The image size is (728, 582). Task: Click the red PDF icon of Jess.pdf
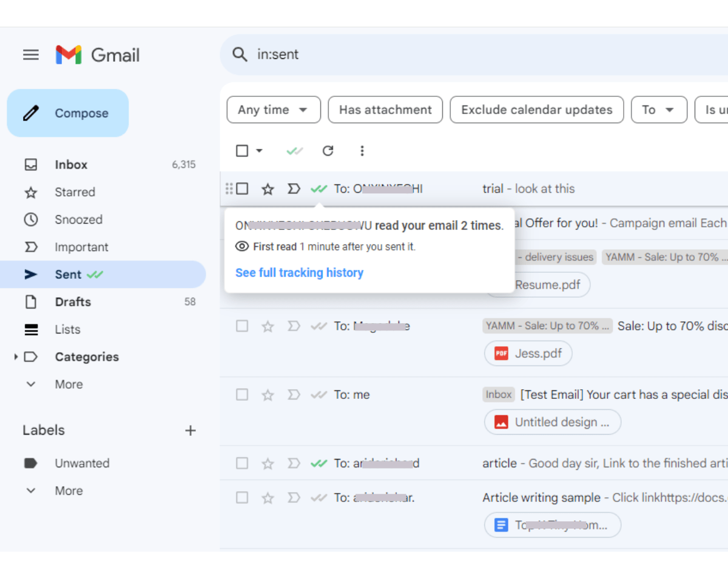click(501, 353)
